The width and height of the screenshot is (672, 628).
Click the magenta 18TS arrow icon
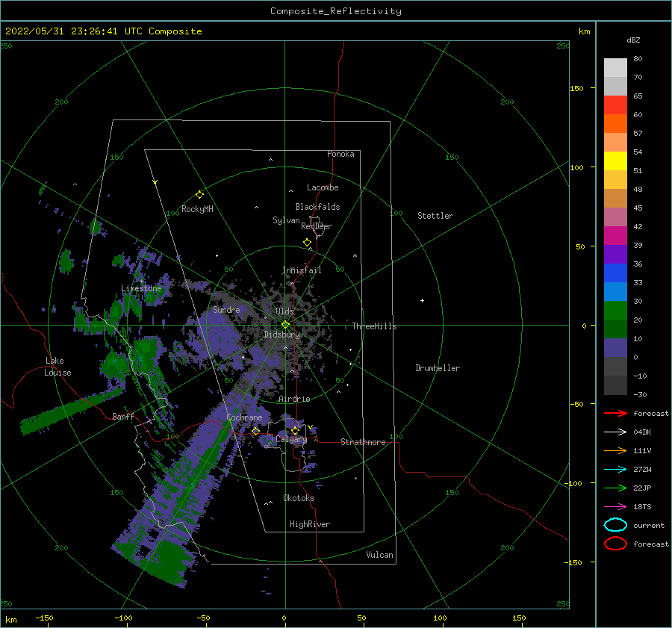[x=615, y=507]
